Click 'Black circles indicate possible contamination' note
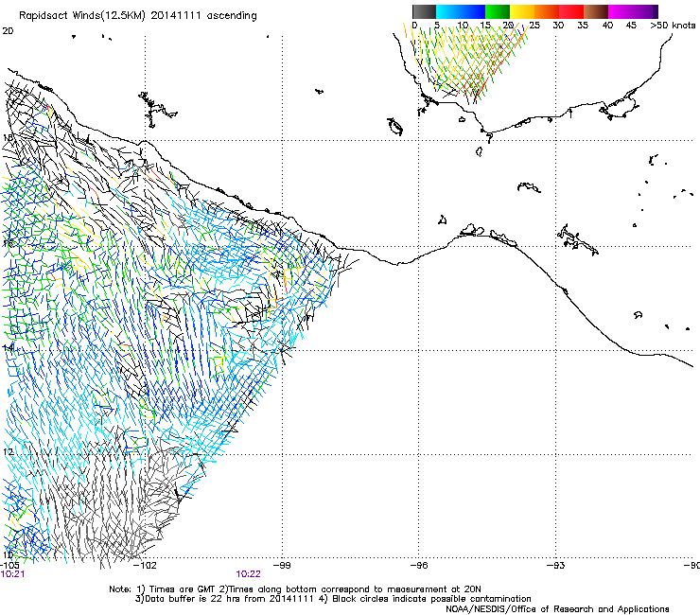 (431, 599)
